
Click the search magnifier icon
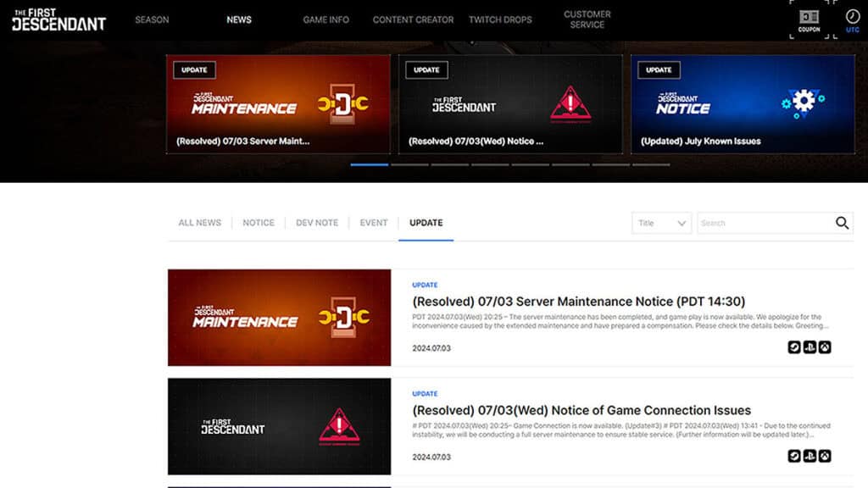(x=843, y=223)
